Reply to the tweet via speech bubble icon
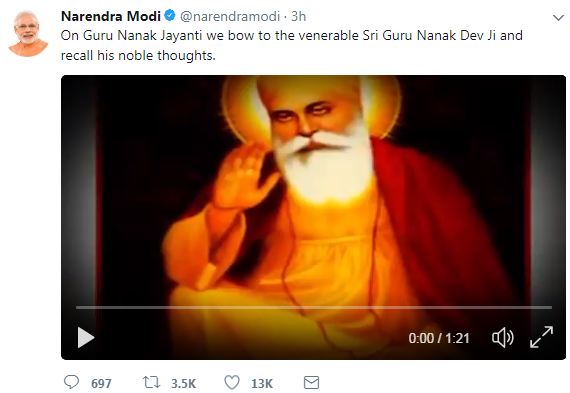The image size is (570, 393). pyautogui.click(x=71, y=382)
